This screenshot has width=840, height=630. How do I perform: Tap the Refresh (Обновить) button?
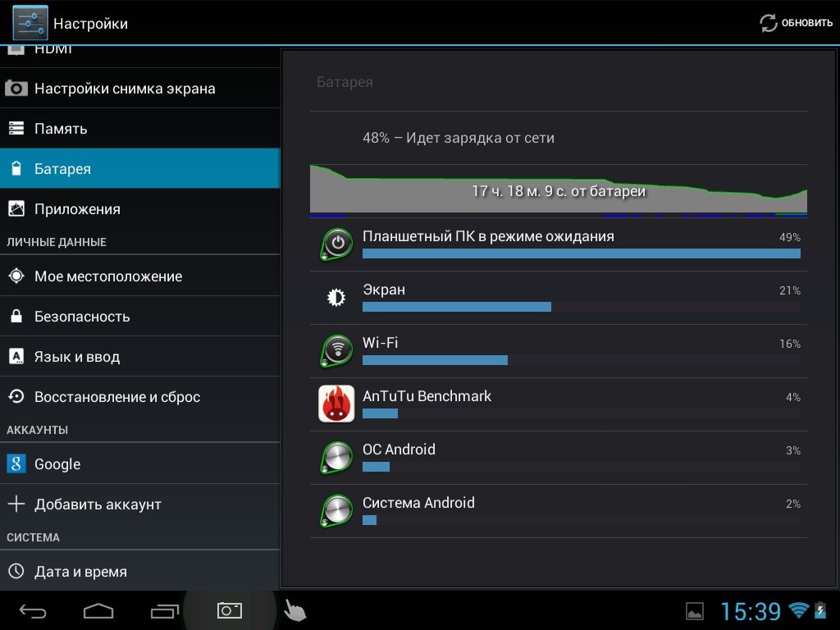click(796, 23)
